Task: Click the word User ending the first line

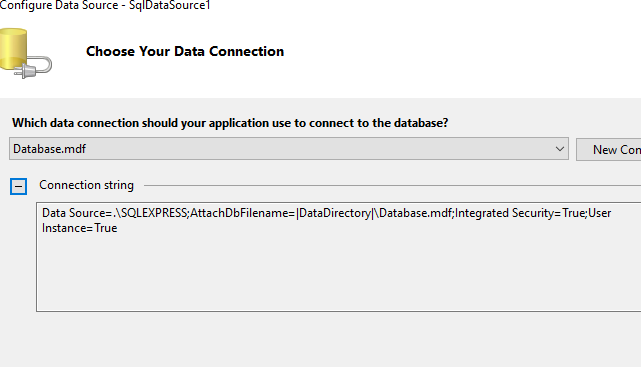Action: point(600,213)
